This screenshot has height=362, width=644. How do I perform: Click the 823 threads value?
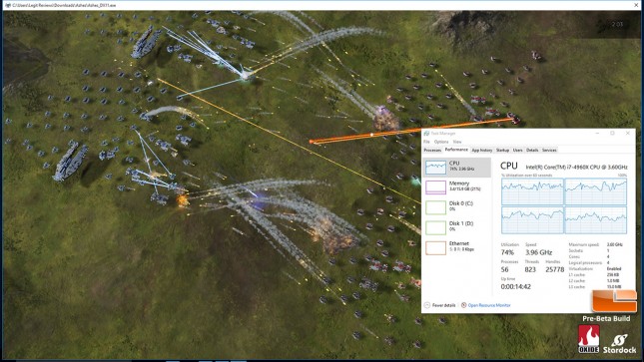point(530,269)
